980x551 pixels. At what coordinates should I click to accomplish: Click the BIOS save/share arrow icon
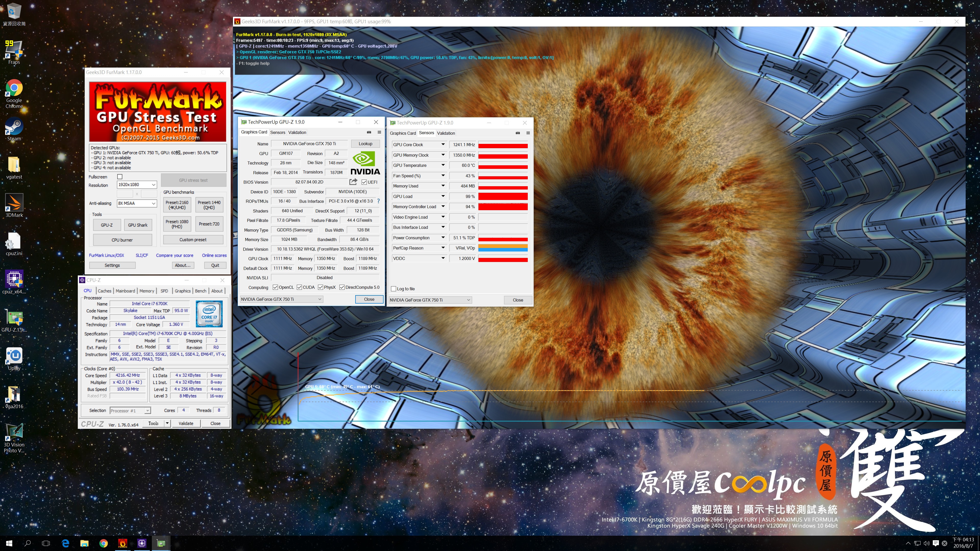point(353,182)
